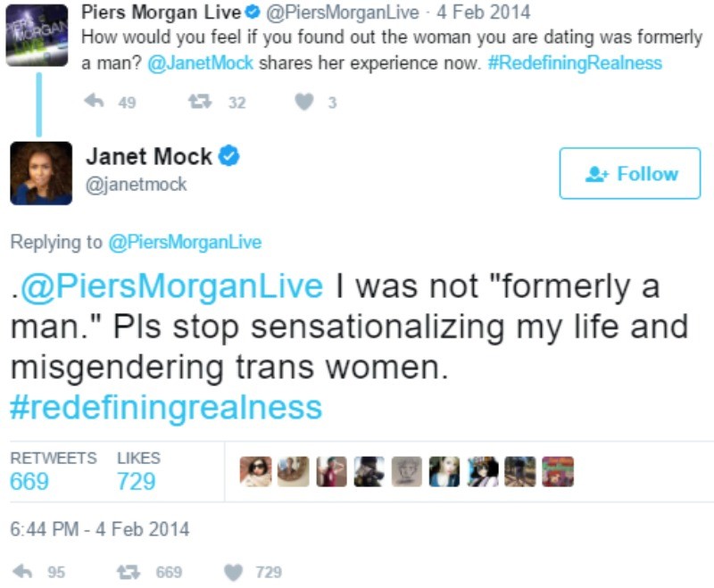The height and width of the screenshot is (588, 714).
Task: Open the 6:44 PM - 4 Feb 2014 timestamp
Action: [x=99, y=528]
